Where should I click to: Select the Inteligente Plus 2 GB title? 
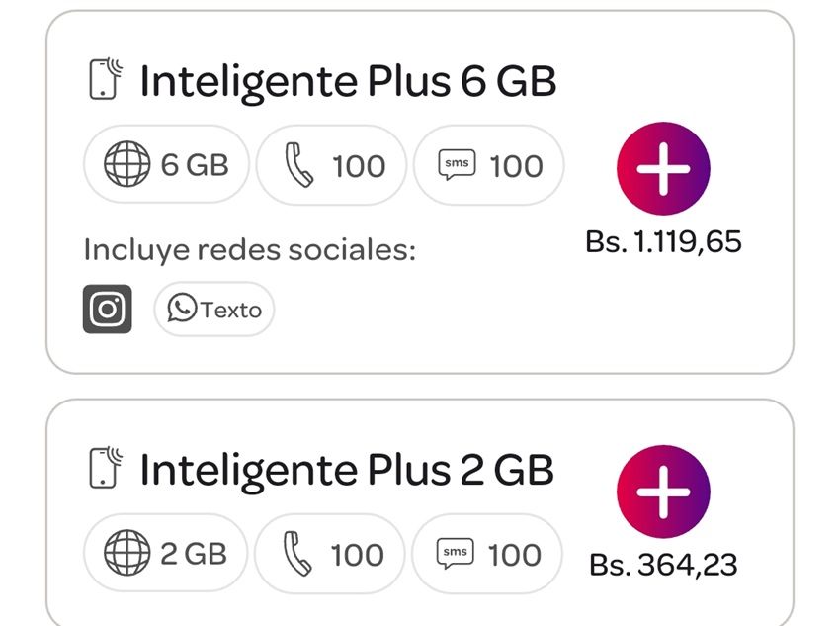[x=346, y=470]
